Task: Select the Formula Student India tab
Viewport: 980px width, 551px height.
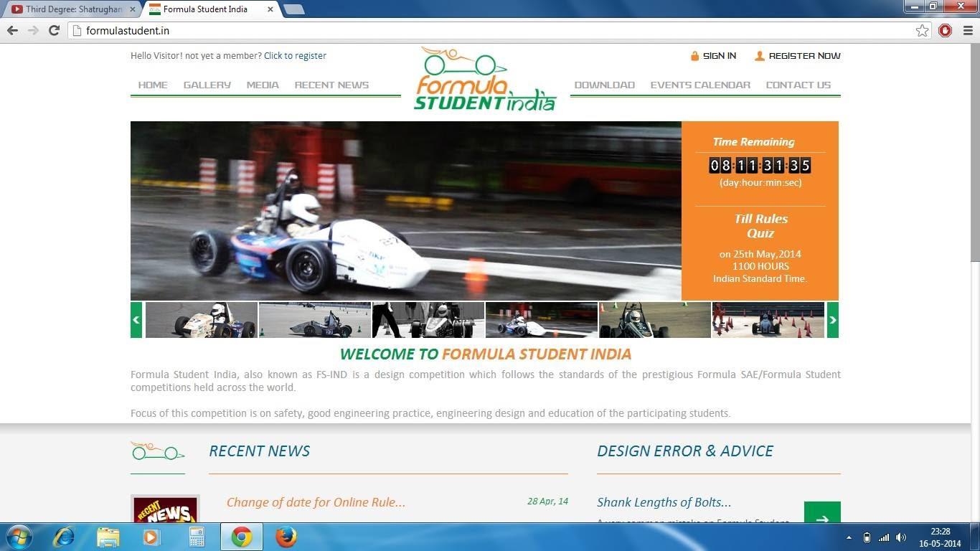Action: pos(208,9)
